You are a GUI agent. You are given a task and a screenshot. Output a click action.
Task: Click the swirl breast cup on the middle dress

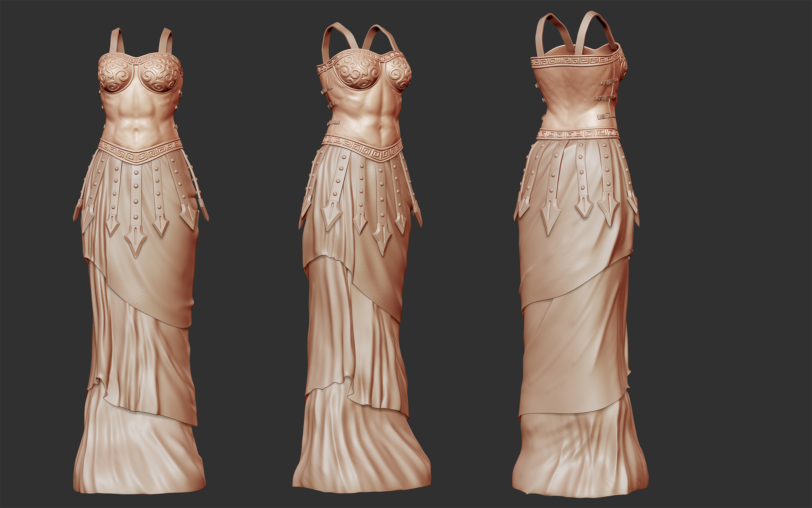pyautogui.click(x=357, y=71)
